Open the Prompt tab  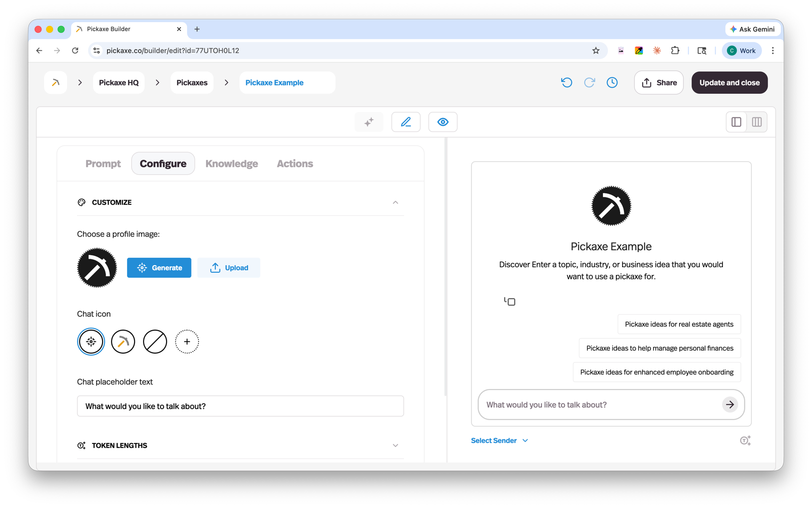[x=103, y=163]
